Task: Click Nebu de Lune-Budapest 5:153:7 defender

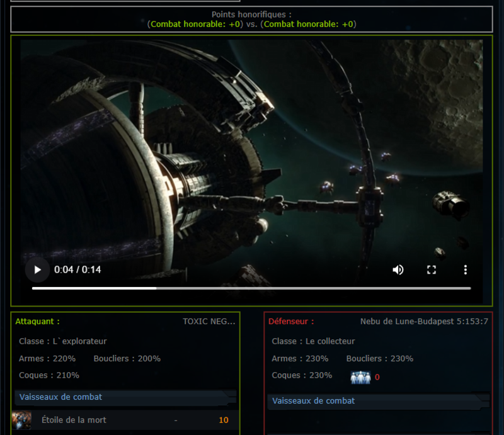Action: tap(424, 321)
